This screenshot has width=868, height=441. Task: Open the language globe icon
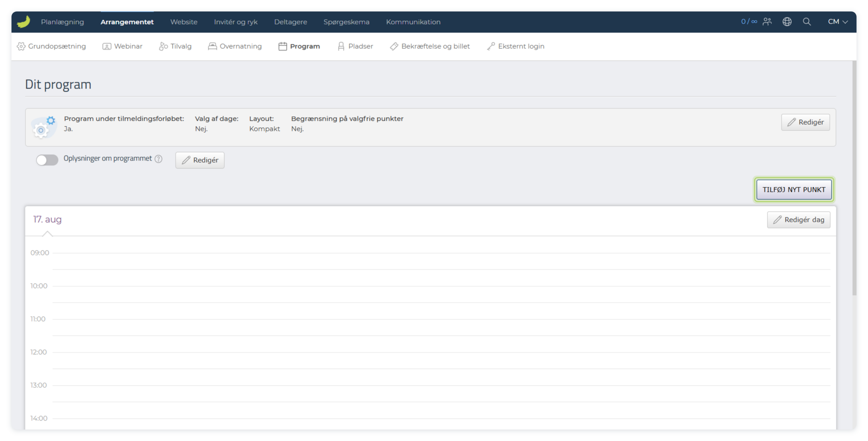click(x=787, y=22)
